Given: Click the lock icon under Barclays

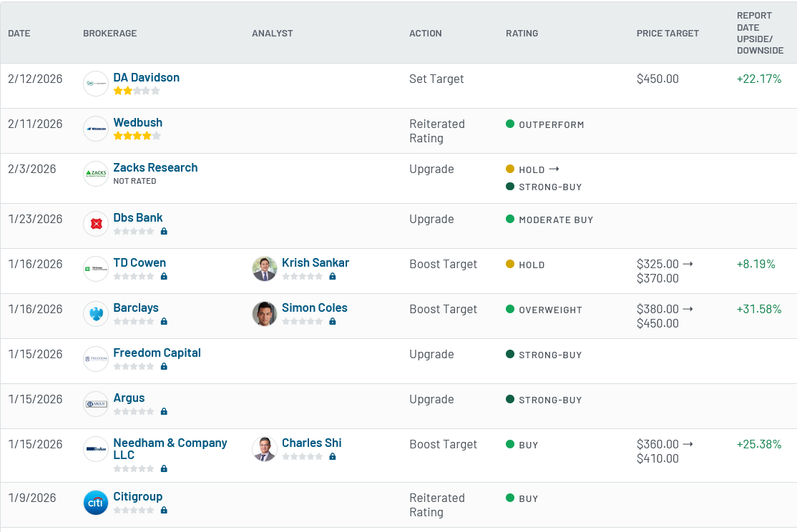Looking at the screenshot, I should click(164, 321).
